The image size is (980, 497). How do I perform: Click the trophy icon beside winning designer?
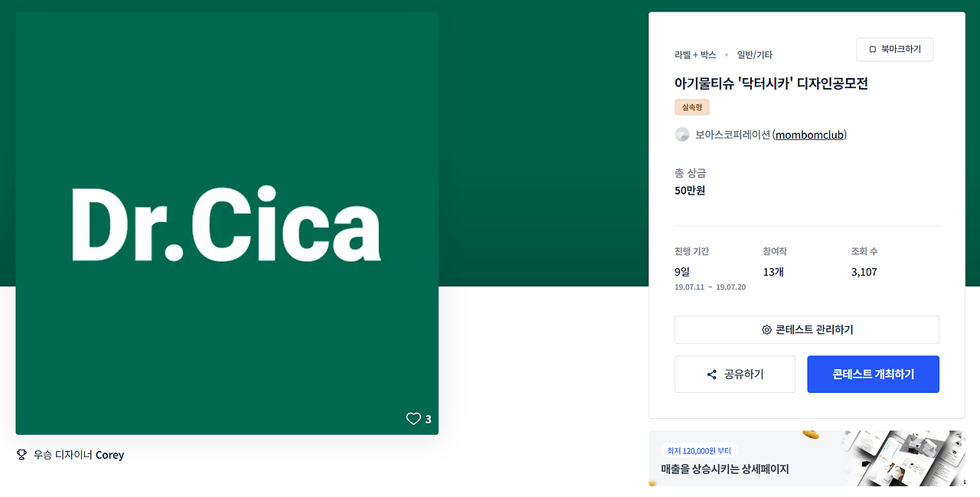coord(21,455)
